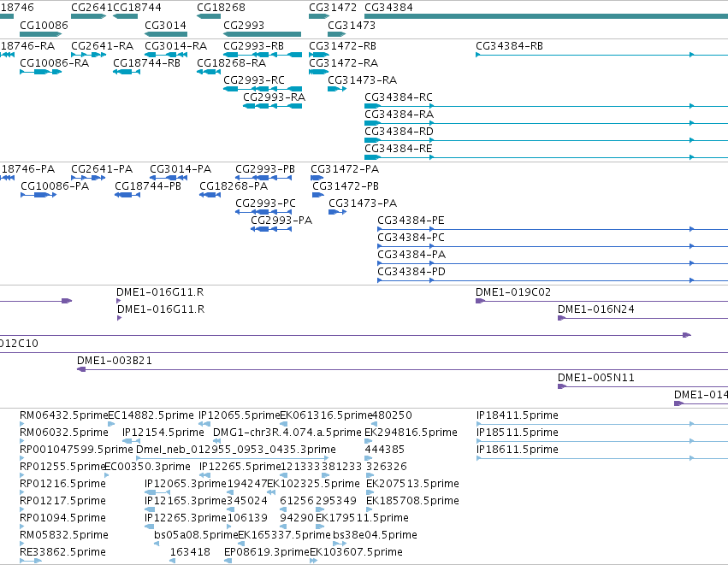Select the CG18268 gene feature
The width and height of the screenshot is (728, 565).
[x=209, y=17]
